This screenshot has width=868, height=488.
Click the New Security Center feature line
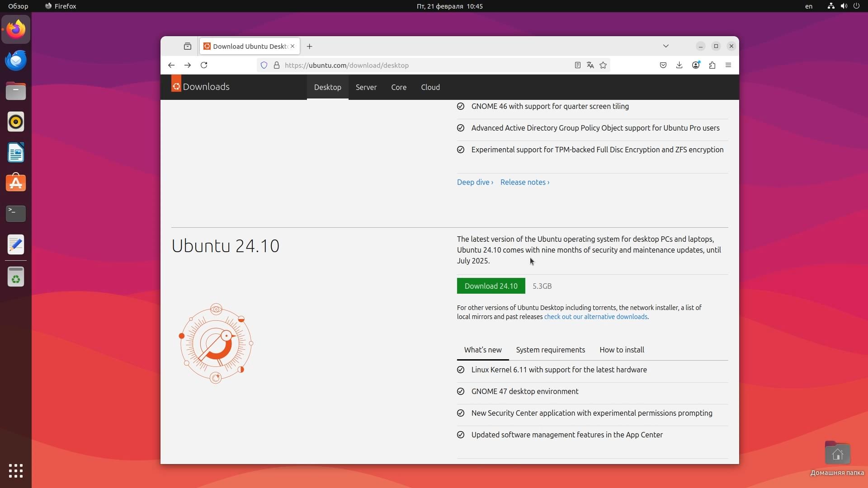click(592, 413)
